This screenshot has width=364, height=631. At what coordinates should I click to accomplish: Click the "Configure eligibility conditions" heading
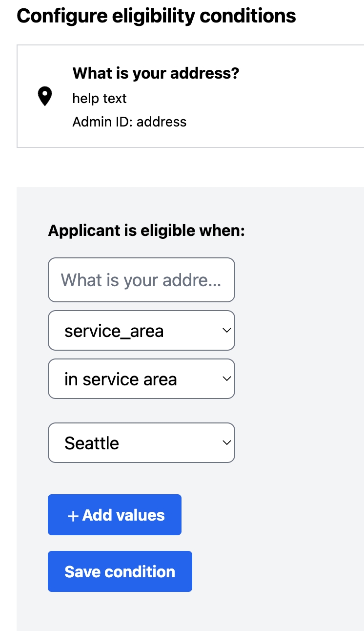[156, 16]
